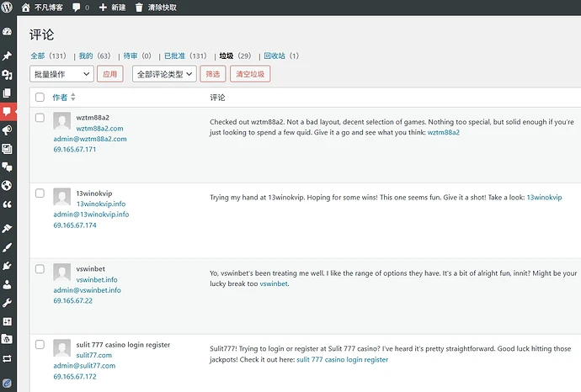The image size is (581, 392).
Task: Open the wztm88a2 link inside comment text
Action: point(444,132)
